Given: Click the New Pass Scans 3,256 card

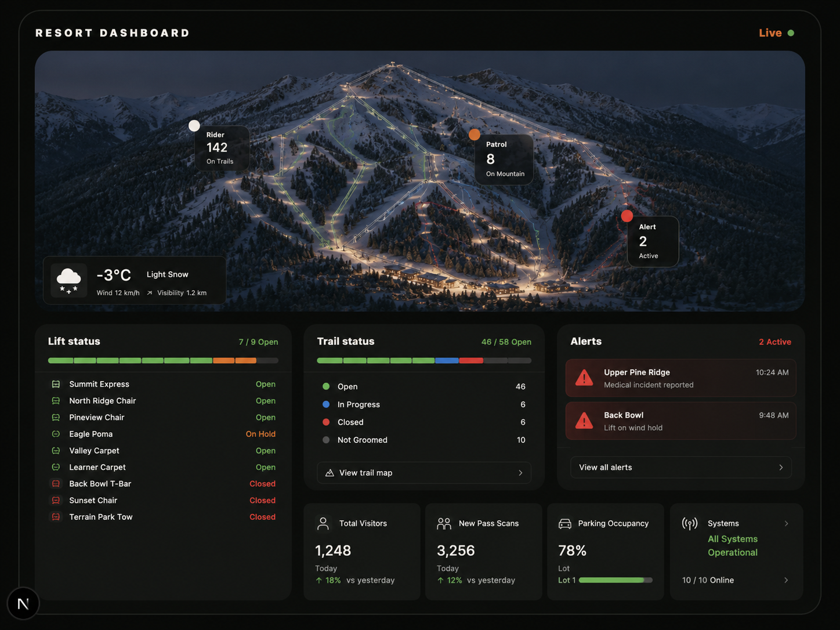Looking at the screenshot, I should pyautogui.click(x=484, y=552).
